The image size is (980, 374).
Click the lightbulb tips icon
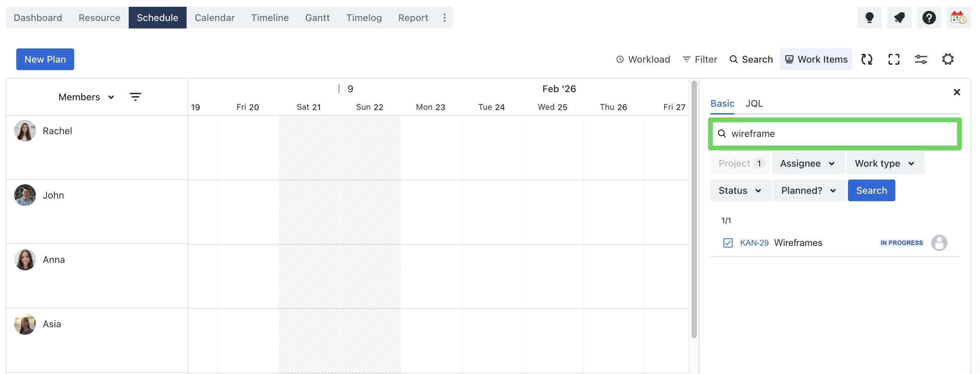click(x=869, y=18)
